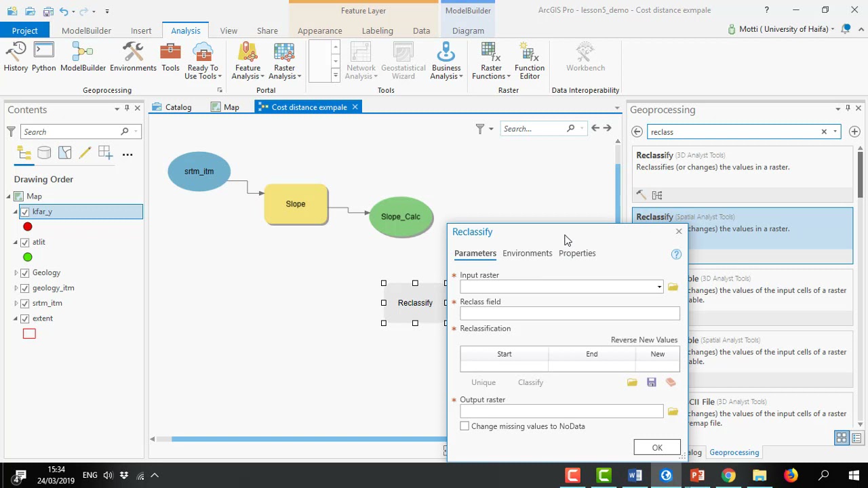Click the Output raster input field
868x488 pixels.
pyautogui.click(x=561, y=412)
